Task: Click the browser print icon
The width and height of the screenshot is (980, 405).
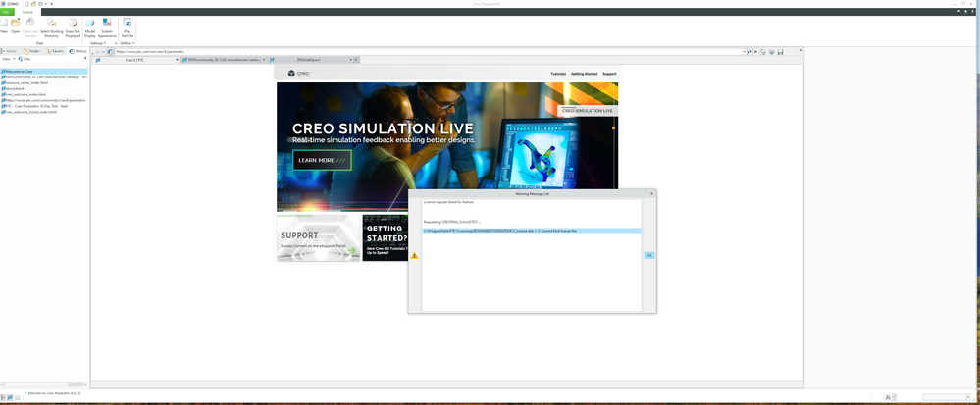Action: tap(771, 51)
